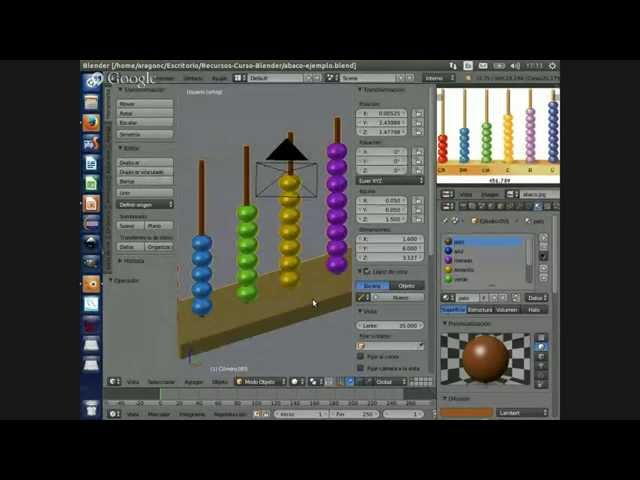Select Escena grease pencil source
The image size is (640, 480).
point(373,285)
